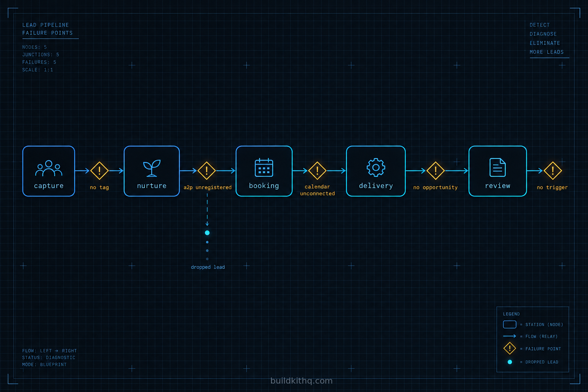The height and width of the screenshot is (392, 588).
Task: Click the 'calendar unconnected' failure label
Action: coord(317,190)
